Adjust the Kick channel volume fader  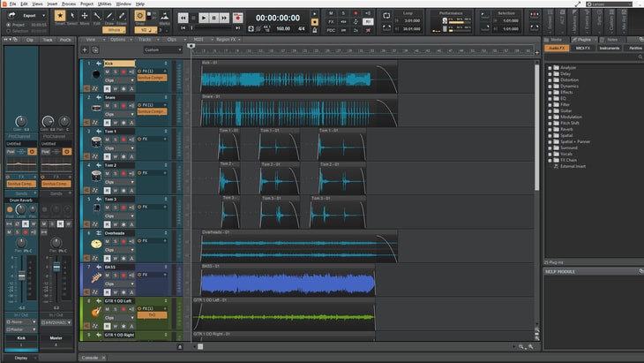pos(22,276)
